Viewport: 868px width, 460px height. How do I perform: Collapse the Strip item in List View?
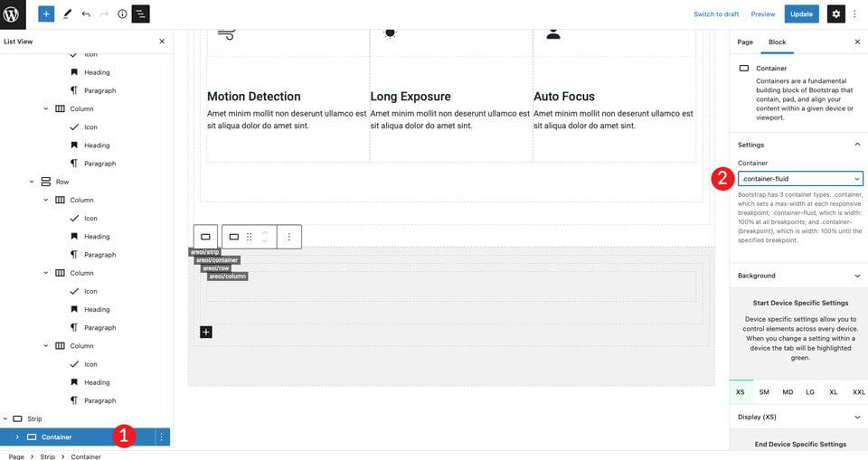5,419
